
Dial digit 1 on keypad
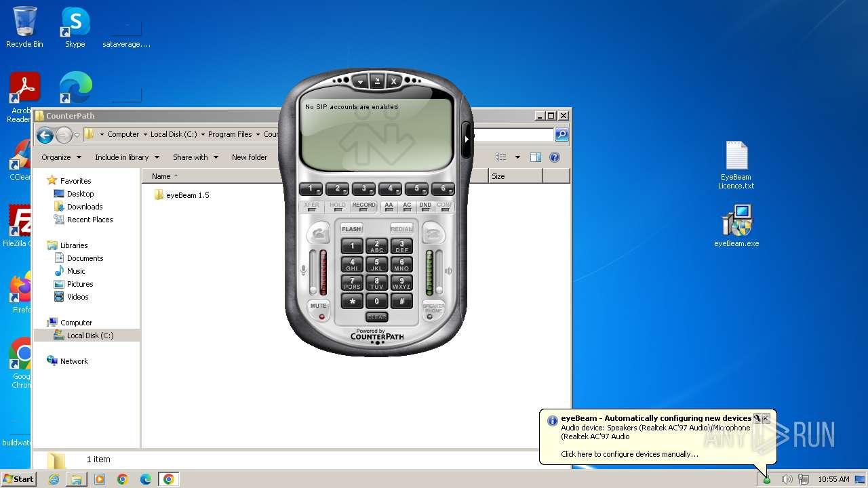click(x=352, y=246)
